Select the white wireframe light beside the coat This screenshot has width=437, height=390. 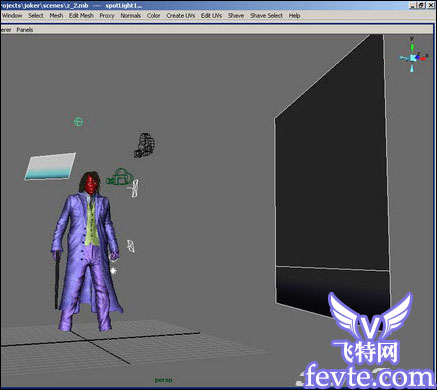(131, 246)
